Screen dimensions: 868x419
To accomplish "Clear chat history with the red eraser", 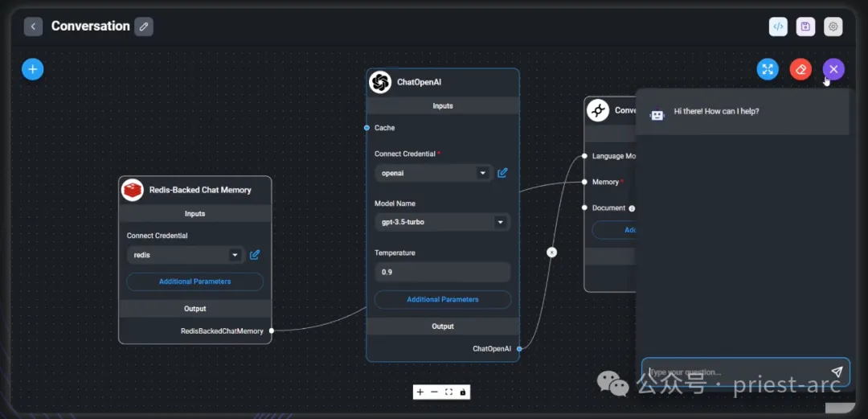I will coord(800,69).
